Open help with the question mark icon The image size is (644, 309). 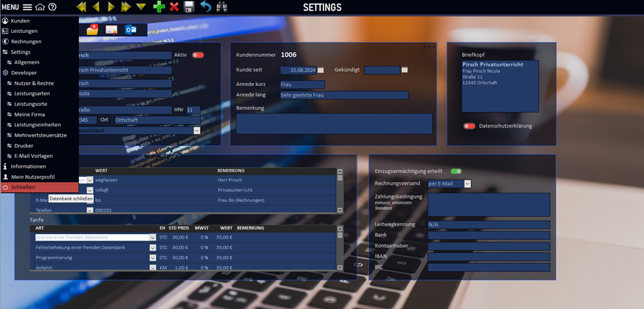pyautogui.click(x=53, y=7)
